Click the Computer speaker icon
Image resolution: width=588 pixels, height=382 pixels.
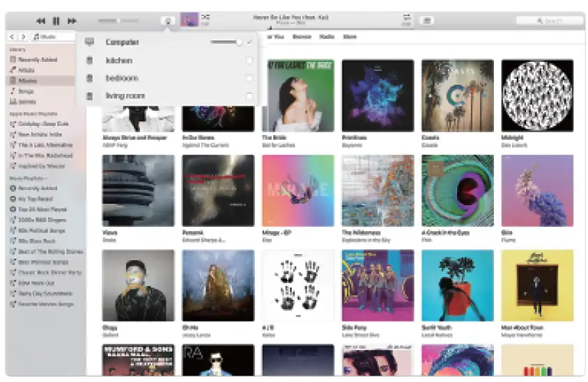[89, 42]
